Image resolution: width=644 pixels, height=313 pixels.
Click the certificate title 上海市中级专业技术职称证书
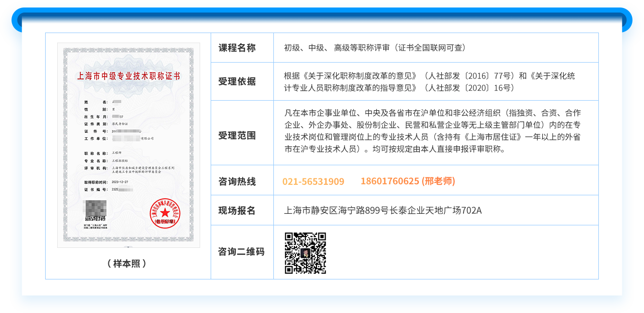point(128,77)
